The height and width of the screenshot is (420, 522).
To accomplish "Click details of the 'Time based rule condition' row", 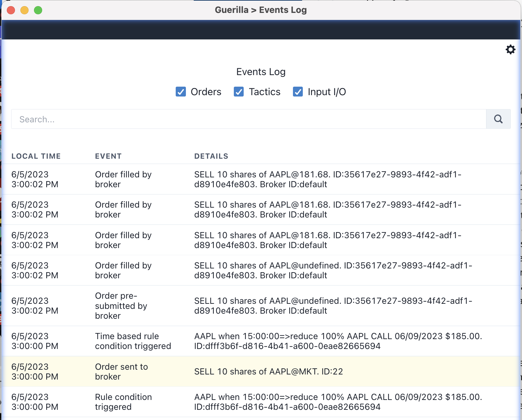I will (338, 341).
